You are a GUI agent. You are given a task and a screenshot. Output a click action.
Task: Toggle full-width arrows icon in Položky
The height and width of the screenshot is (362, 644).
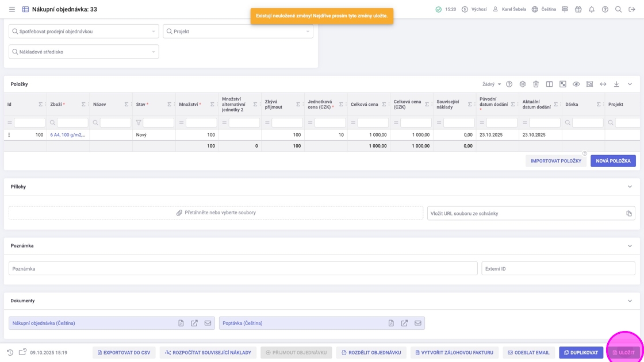click(x=603, y=84)
